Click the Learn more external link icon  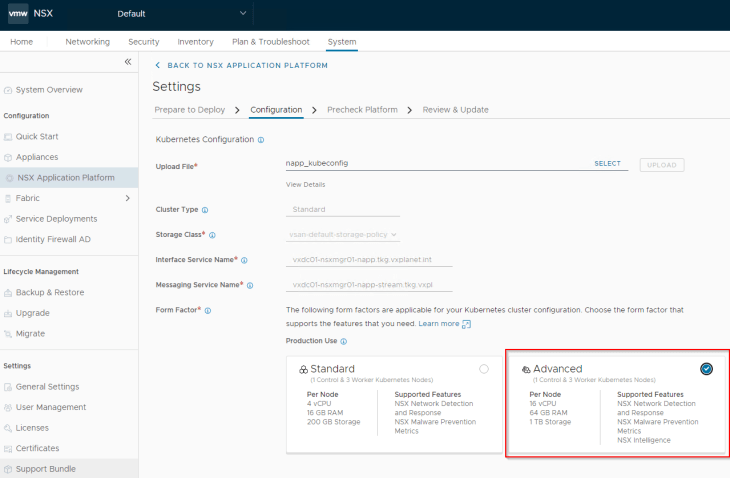pyautogui.click(x=466, y=324)
